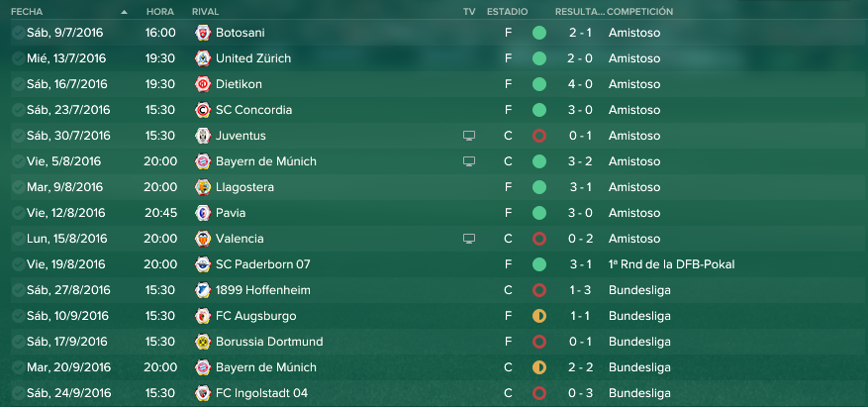Image resolution: width=868 pixels, height=407 pixels.
Task: Click the Botosani club badge
Action: pyautogui.click(x=203, y=33)
